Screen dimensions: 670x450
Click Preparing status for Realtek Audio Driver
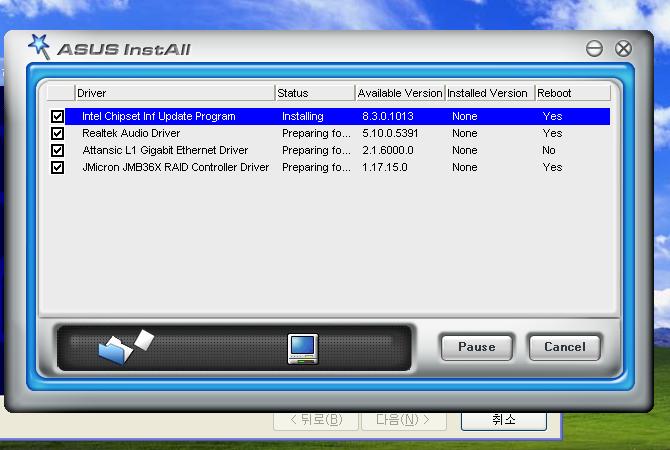[316, 133]
